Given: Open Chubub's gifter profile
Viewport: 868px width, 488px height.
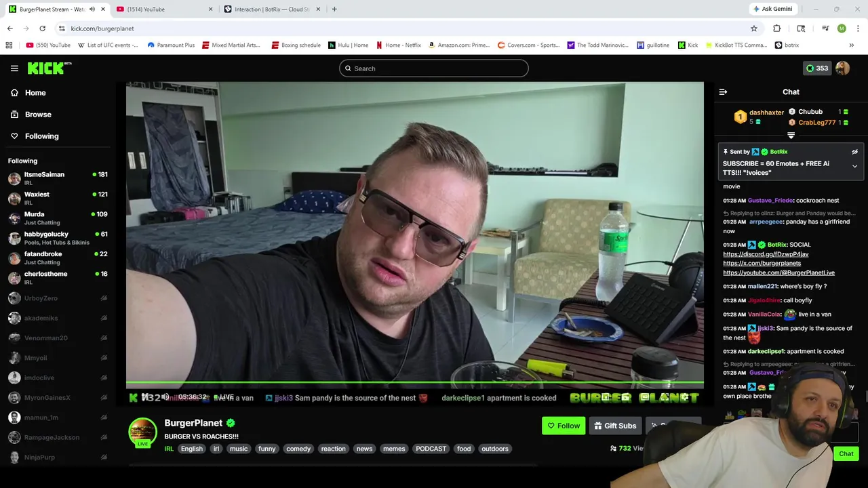Looking at the screenshot, I should [x=810, y=112].
